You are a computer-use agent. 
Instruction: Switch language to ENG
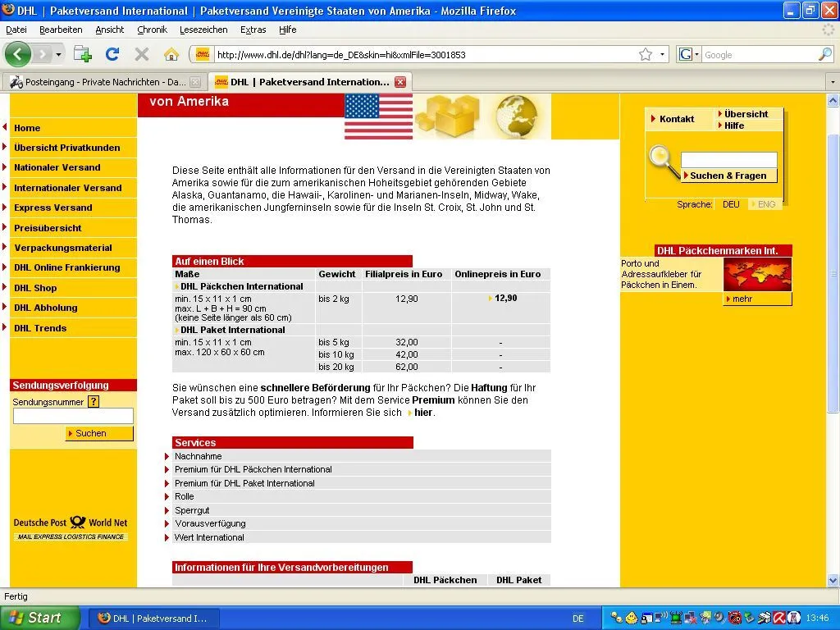pos(765,204)
